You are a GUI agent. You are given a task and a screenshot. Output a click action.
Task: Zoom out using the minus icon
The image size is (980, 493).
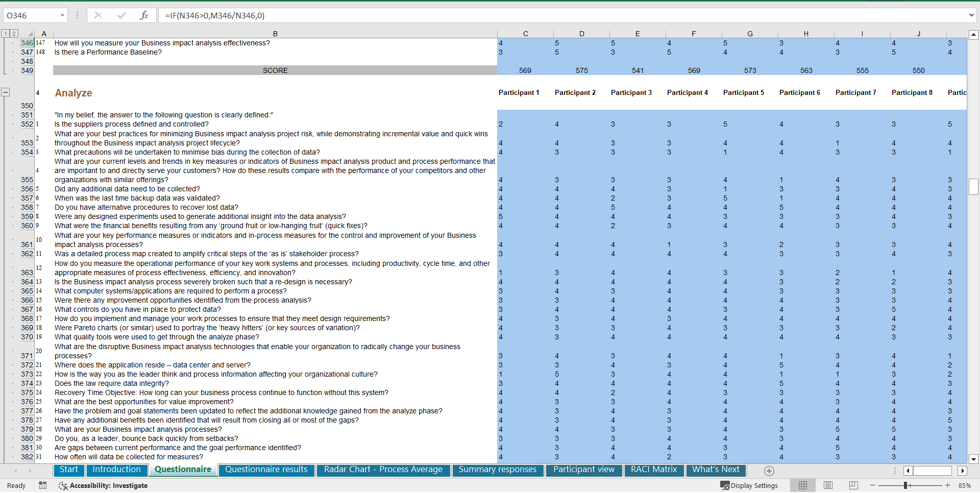point(873,485)
